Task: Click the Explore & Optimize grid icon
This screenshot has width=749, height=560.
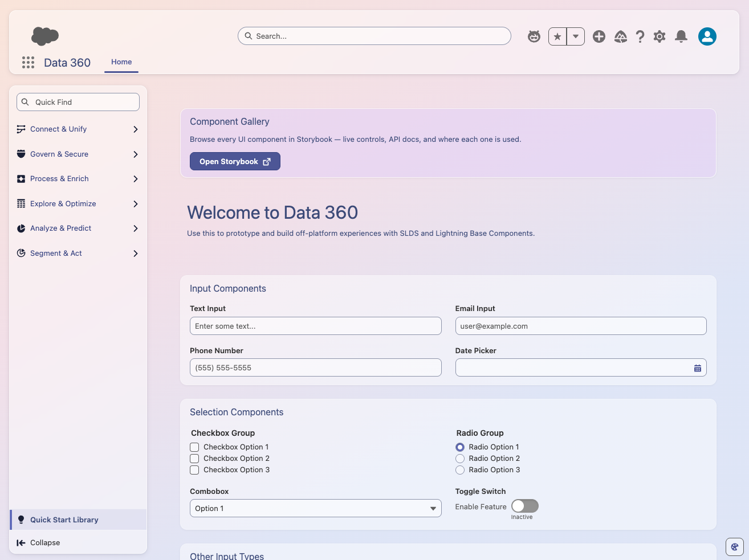Action: 21,203
